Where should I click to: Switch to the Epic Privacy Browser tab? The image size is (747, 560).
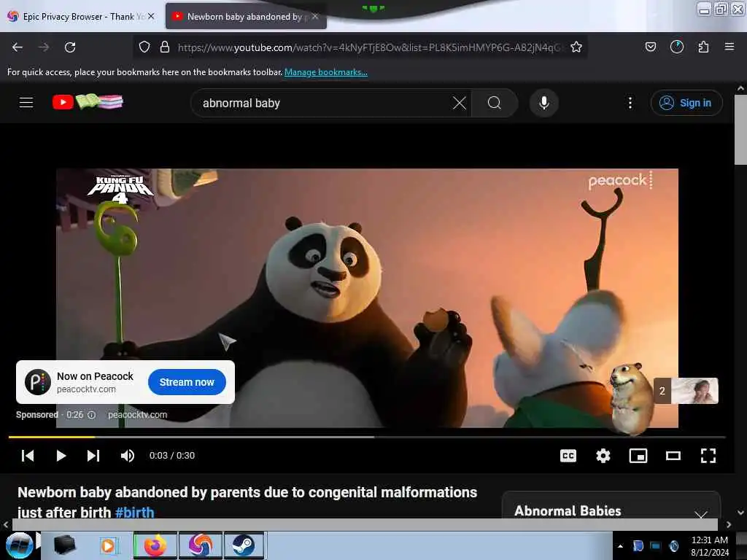tap(80, 17)
